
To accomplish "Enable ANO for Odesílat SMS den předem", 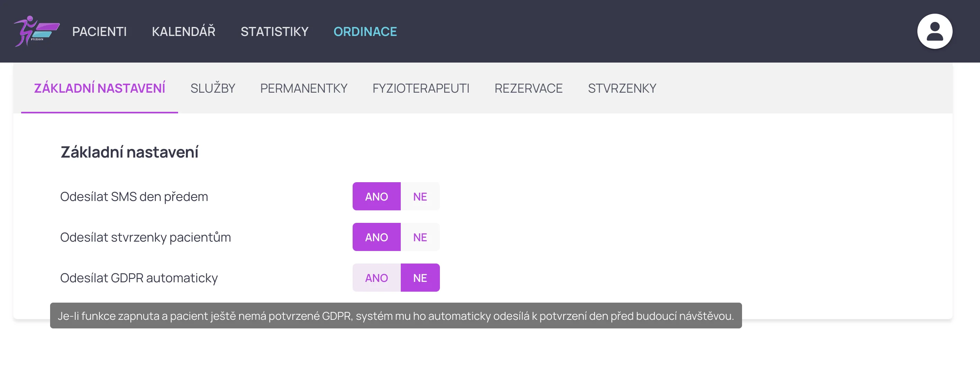I will pos(376,197).
